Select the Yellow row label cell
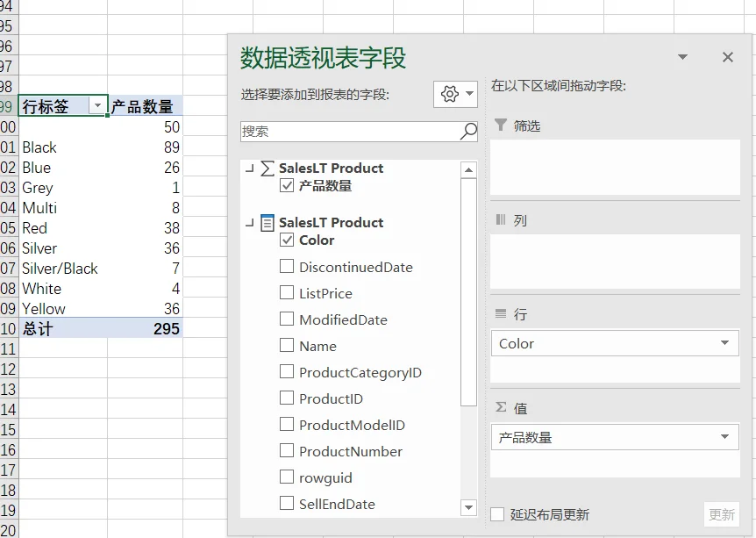The width and height of the screenshot is (756, 538). (x=63, y=309)
